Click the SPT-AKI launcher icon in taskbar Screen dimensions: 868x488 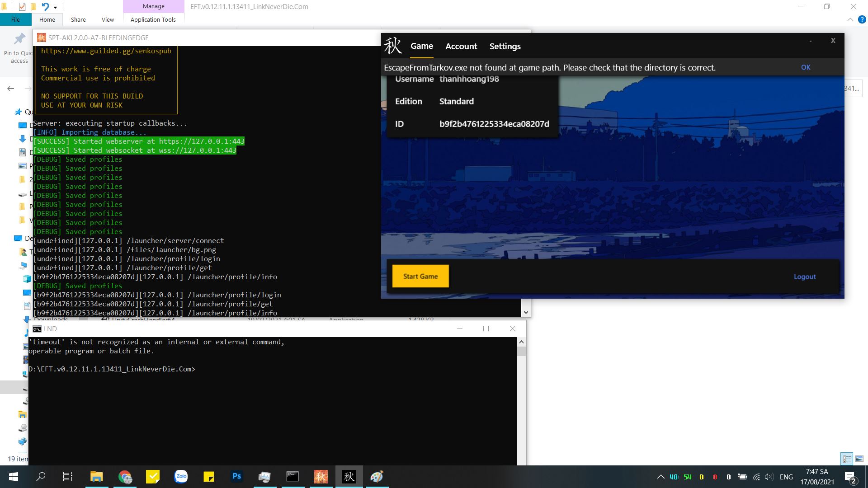pyautogui.click(x=349, y=476)
